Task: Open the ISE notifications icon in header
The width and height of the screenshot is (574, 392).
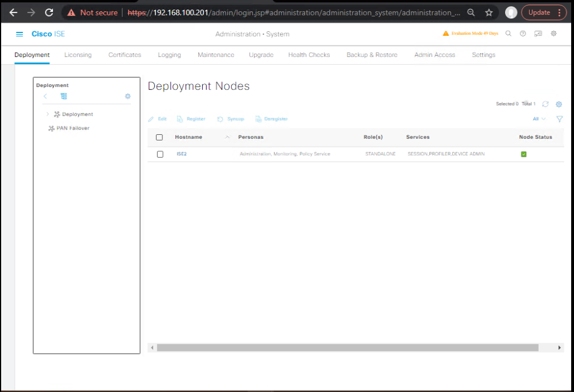Action: [x=538, y=34]
